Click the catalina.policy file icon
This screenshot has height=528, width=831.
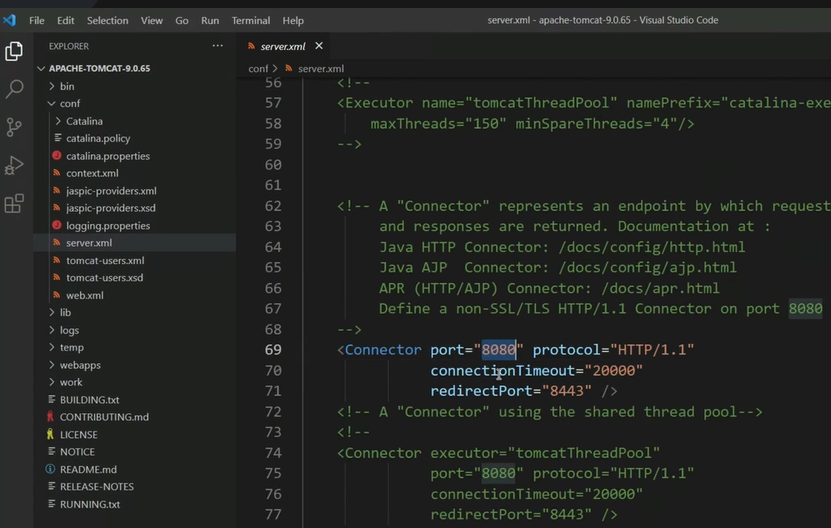click(58, 138)
